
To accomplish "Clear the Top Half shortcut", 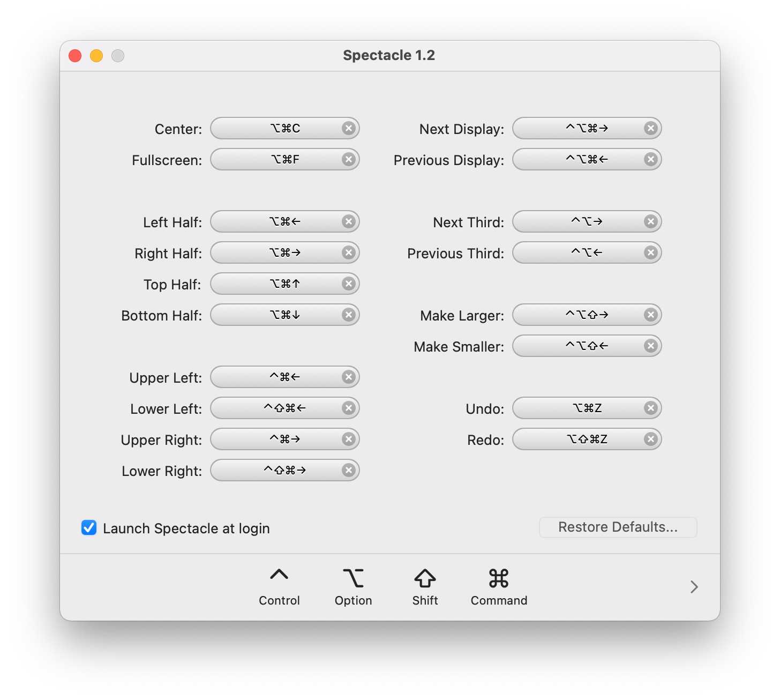I will (349, 284).
